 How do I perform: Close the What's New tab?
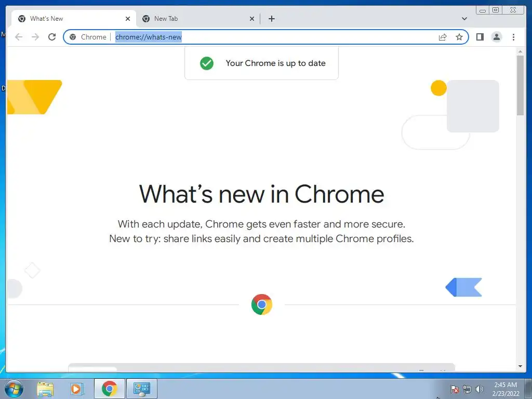[x=128, y=19]
